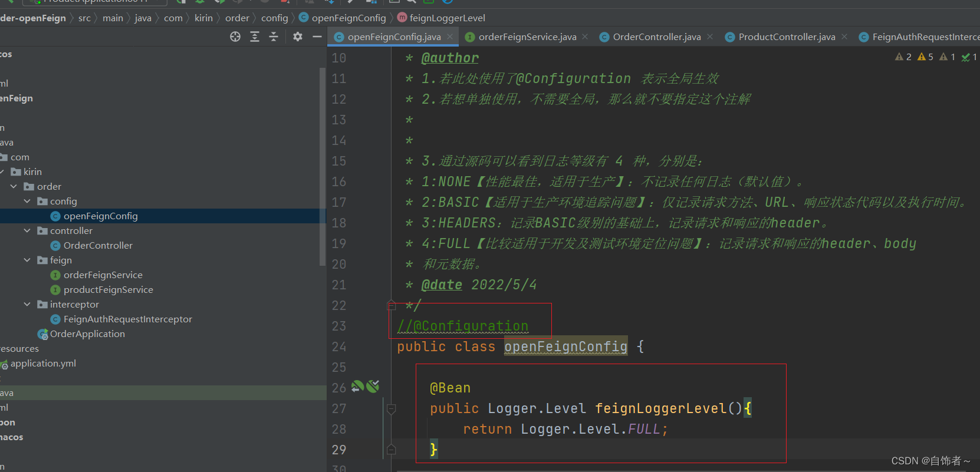
Task: Select opened file in Project tree (crosshair icon)
Action: pos(235,37)
